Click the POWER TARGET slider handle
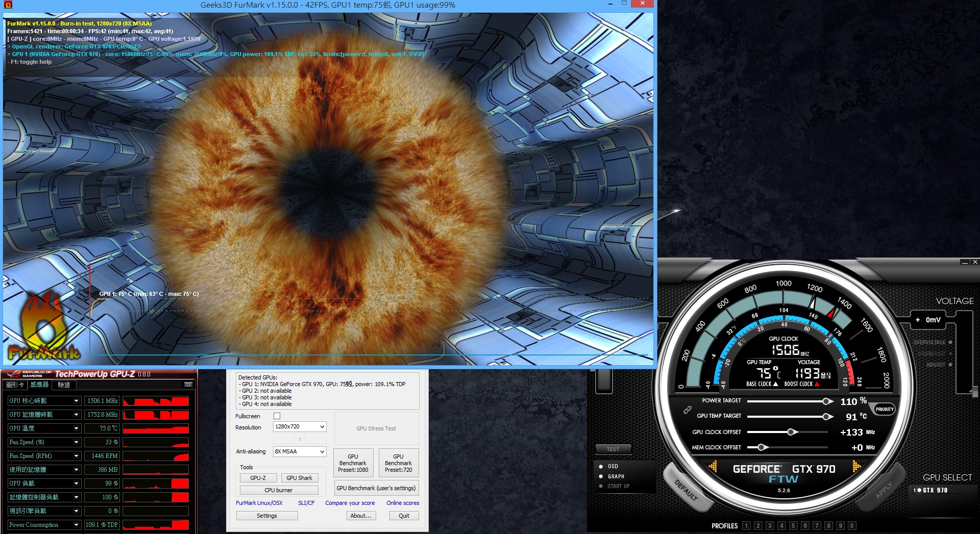The image size is (980, 534). pos(827,401)
